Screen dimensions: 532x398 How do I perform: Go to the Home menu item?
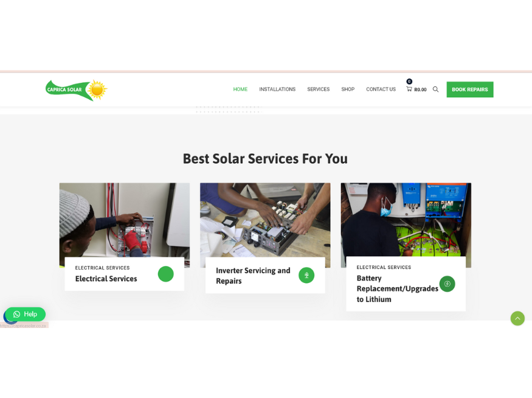pyautogui.click(x=240, y=89)
